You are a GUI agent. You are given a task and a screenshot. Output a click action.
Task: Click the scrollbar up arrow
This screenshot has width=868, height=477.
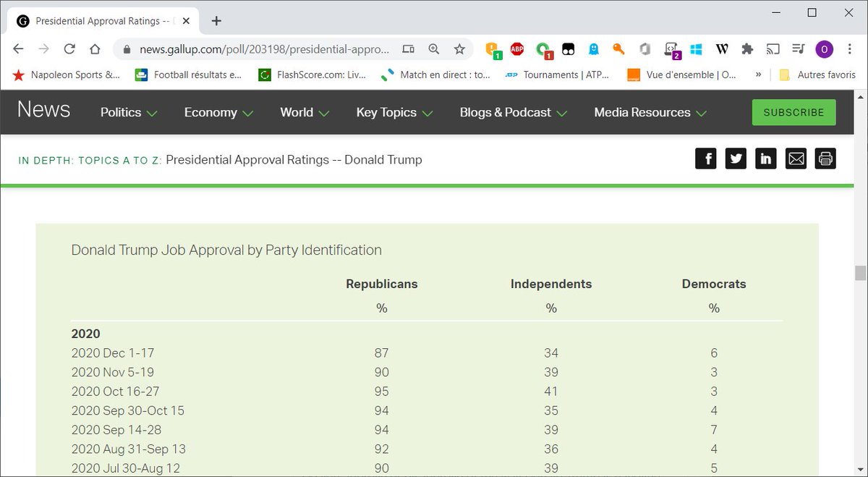pyautogui.click(x=860, y=97)
